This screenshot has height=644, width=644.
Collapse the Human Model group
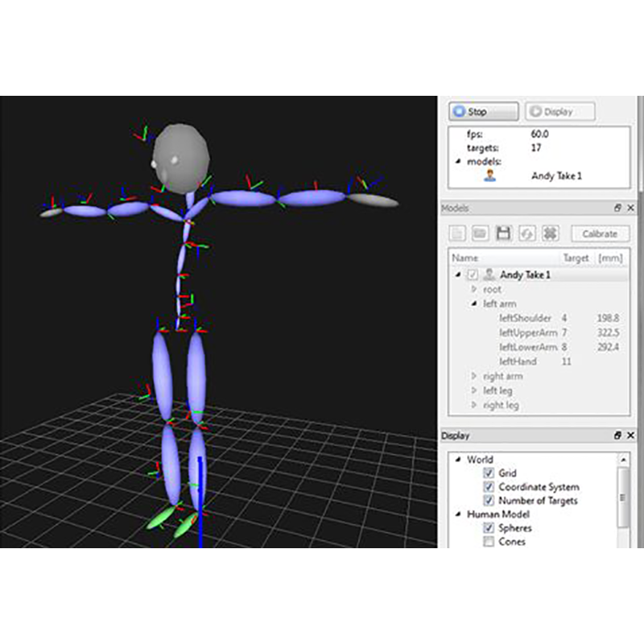(458, 514)
